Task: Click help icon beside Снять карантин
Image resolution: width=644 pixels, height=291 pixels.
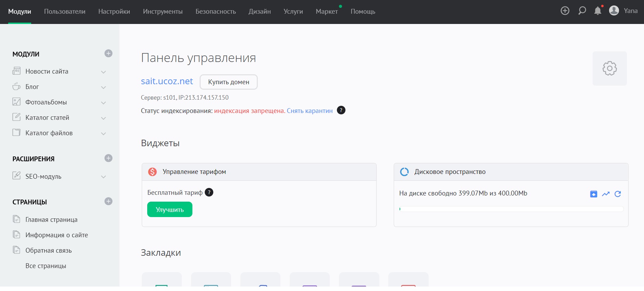Action: pyautogui.click(x=341, y=110)
